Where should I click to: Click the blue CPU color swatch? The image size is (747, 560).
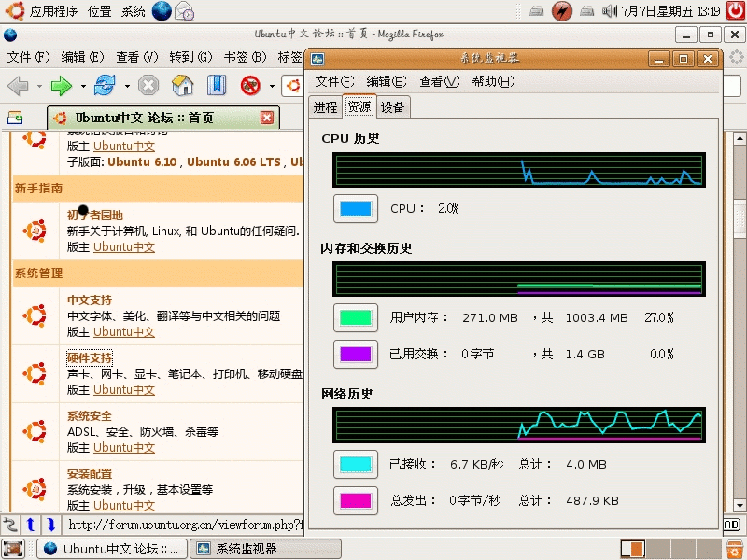pos(356,208)
